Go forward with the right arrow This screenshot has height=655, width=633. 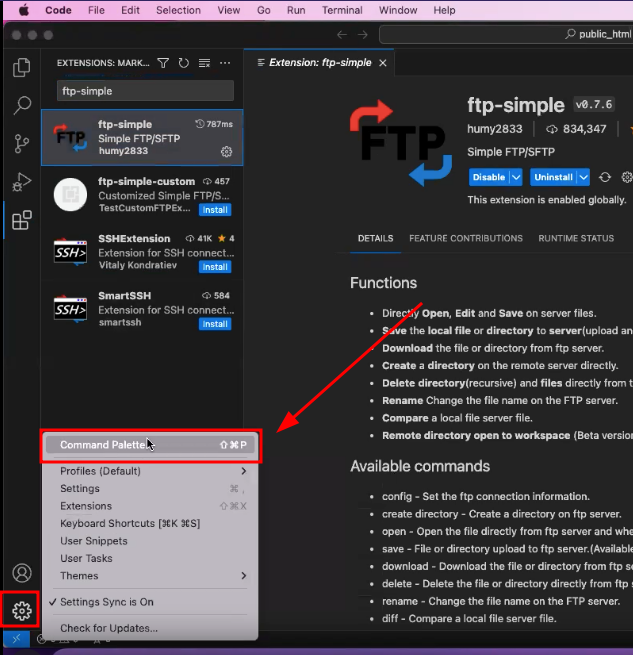coord(363,35)
